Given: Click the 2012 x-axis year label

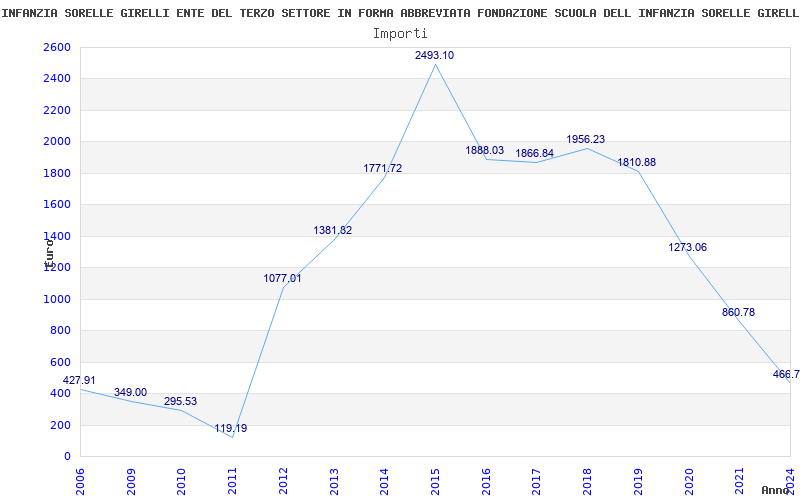Looking at the screenshot, I should pyautogui.click(x=283, y=482).
